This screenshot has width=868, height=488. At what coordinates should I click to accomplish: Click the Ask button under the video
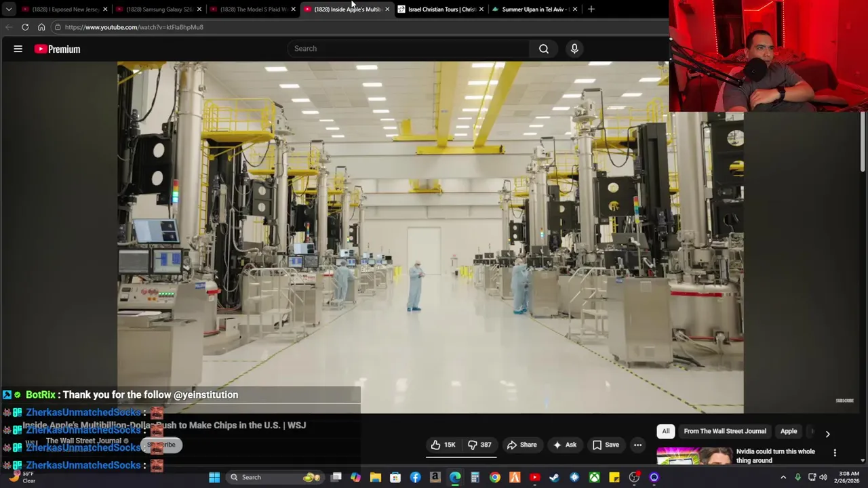point(564,445)
